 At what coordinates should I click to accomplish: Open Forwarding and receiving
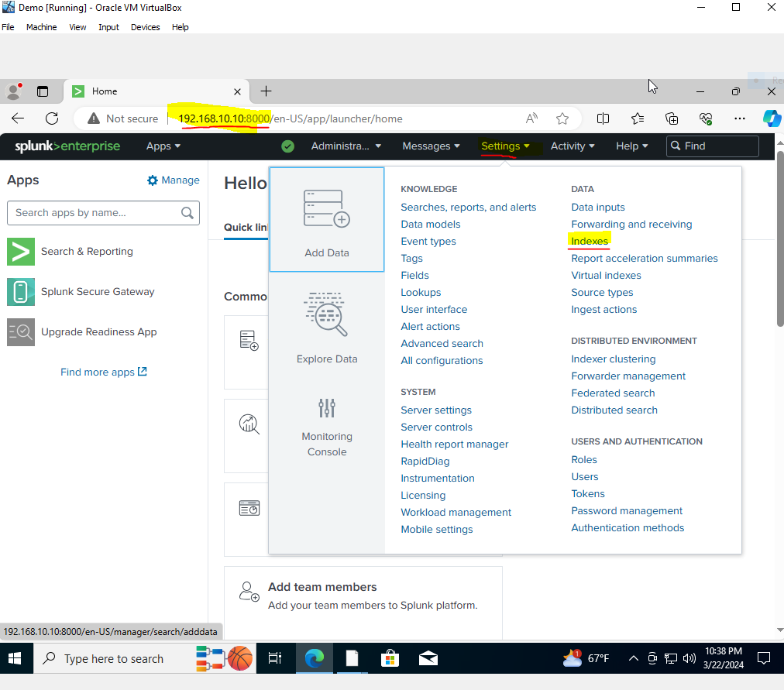[x=631, y=225]
